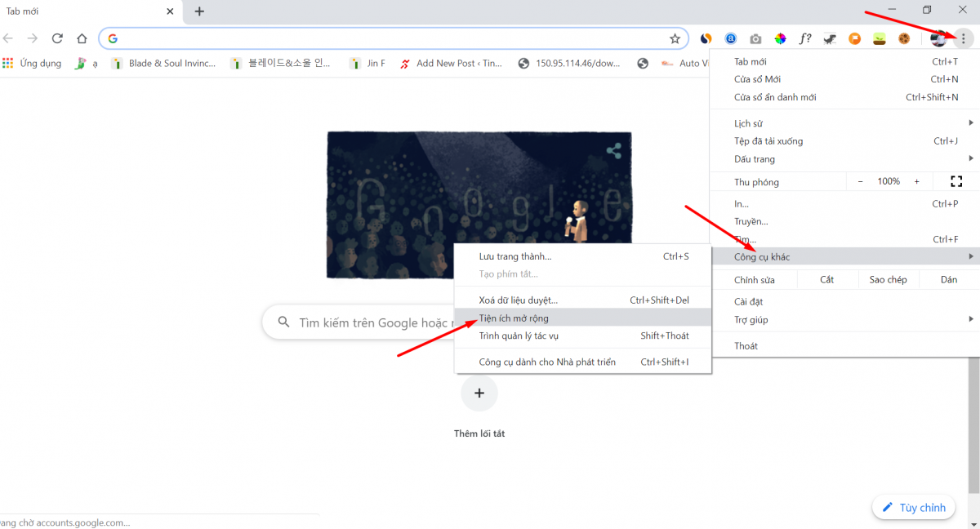Select the 'Tab mới' browser tab
This screenshot has width=980, height=529.
pyautogui.click(x=90, y=11)
